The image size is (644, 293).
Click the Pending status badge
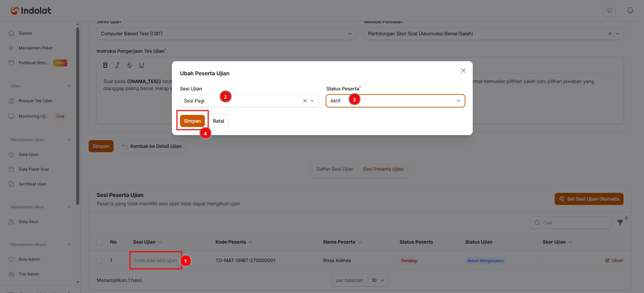[x=409, y=261]
